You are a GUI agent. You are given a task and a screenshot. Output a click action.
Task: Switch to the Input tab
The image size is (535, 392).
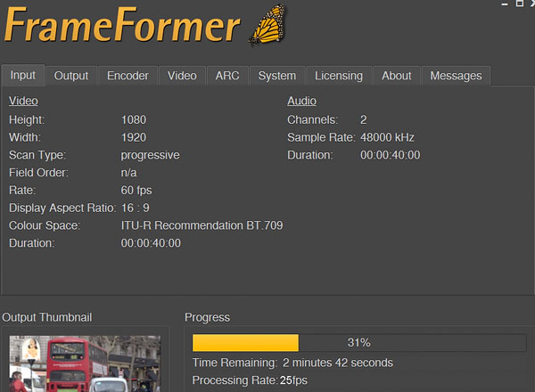23,76
